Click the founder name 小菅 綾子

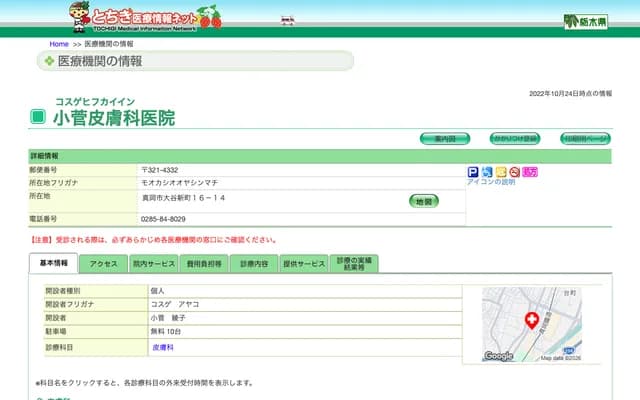[x=168, y=318]
